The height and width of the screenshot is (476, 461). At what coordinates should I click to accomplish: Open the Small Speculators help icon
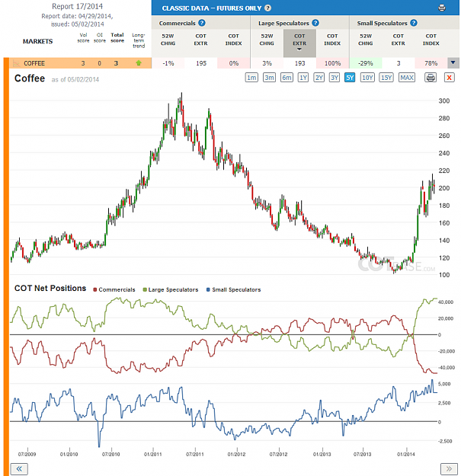(x=414, y=23)
